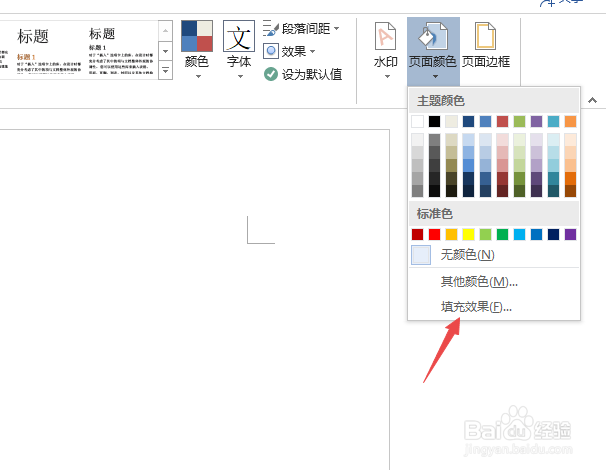Expand the Fonts (字体) dropdown arrow
This screenshot has width=606, height=470.
(240, 77)
